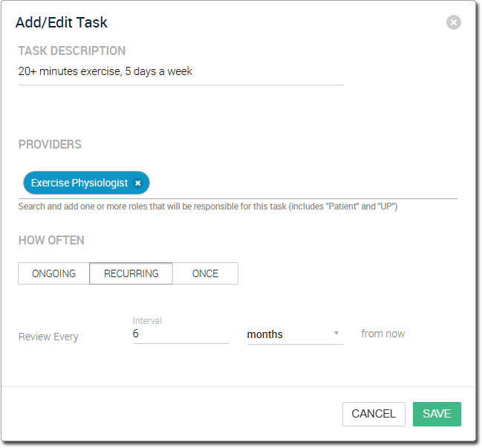This screenshot has width=482, height=448.
Task: Select the RECURRING frequency option
Action: 131,273
